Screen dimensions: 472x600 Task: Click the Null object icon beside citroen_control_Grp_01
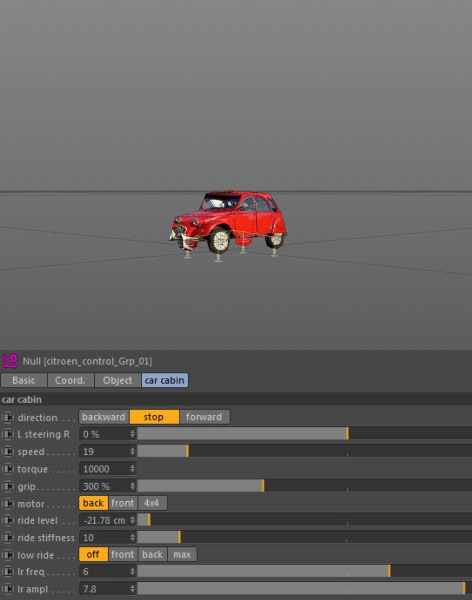(x=10, y=360)
